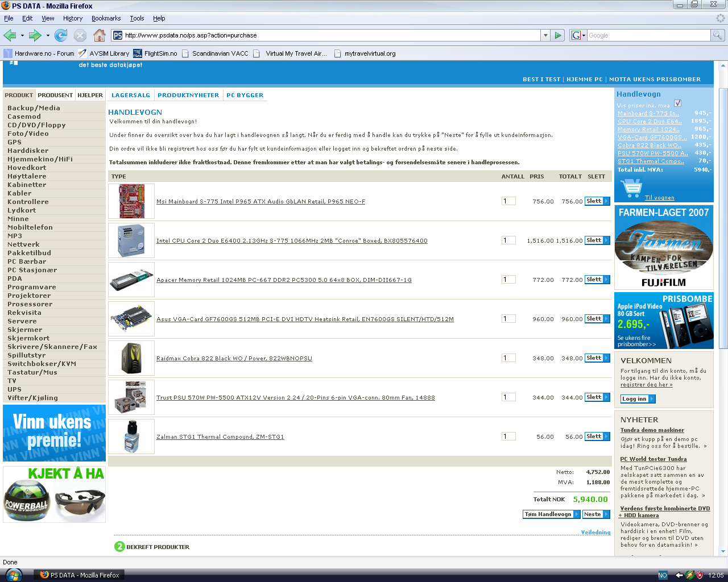Click the Stop loading button
728x582 pixels.
click(x=80, y=35)
